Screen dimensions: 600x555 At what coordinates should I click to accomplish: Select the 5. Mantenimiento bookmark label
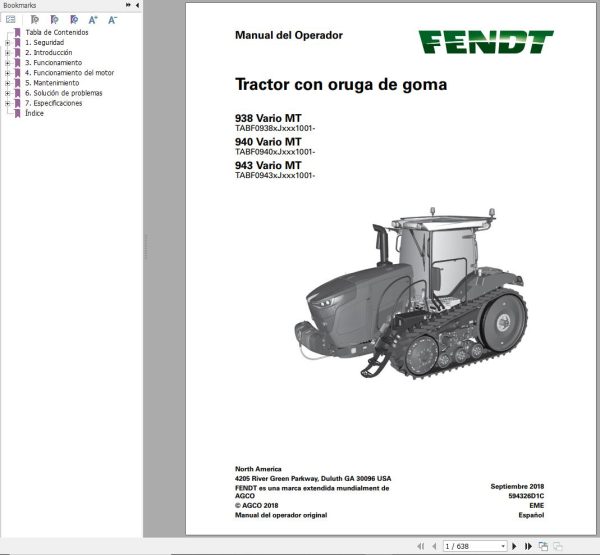point(52,83)
